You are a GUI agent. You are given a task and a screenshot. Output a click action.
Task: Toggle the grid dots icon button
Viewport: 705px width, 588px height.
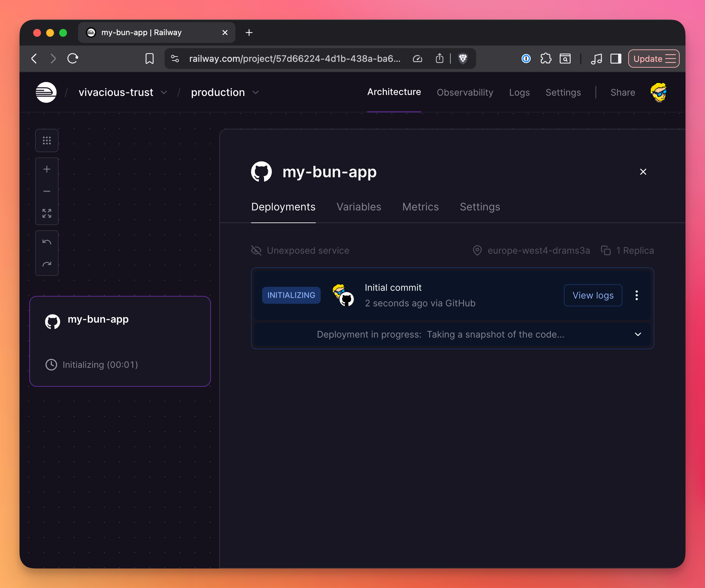click(47, 140)
